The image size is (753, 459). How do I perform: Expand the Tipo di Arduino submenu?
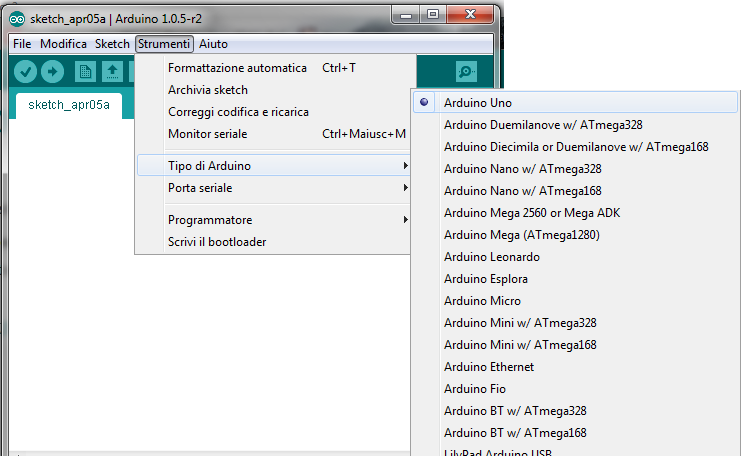pos(274,166)
